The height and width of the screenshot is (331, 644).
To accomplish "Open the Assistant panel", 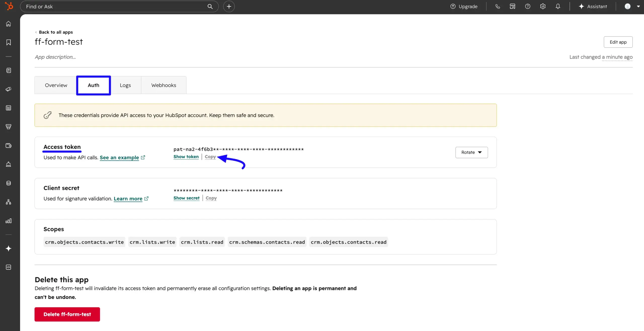I will [x=593, y=7].
